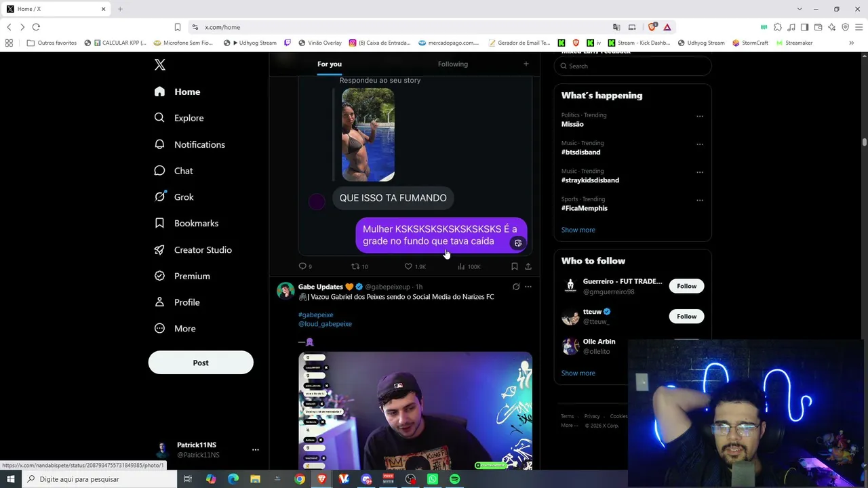Open the tab search dropdown arrow
Image resolution: width=868 pixels, height=488 pixels.
point(800,9)
